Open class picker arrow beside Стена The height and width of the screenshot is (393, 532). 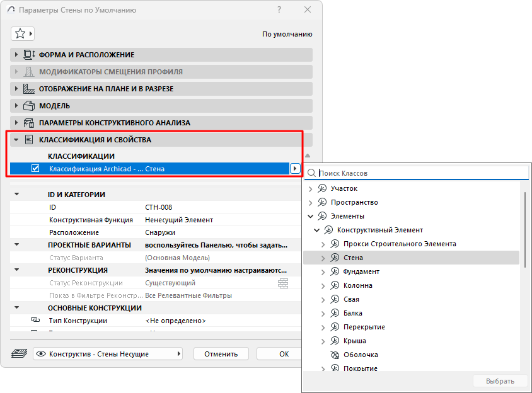click(x=295, y=169)
